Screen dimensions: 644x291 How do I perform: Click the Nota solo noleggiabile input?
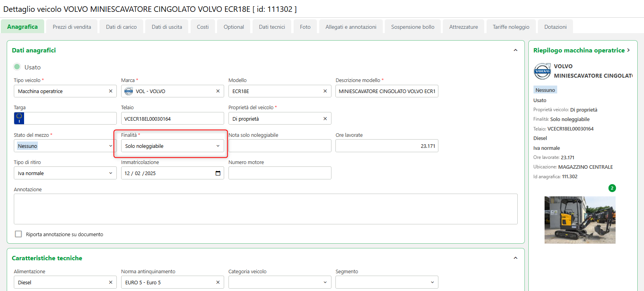click(x=280, y=146)
